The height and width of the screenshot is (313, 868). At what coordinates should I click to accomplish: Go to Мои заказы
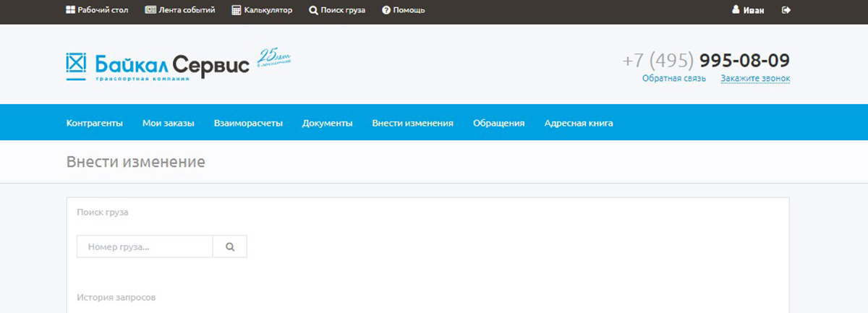[168, 123]
